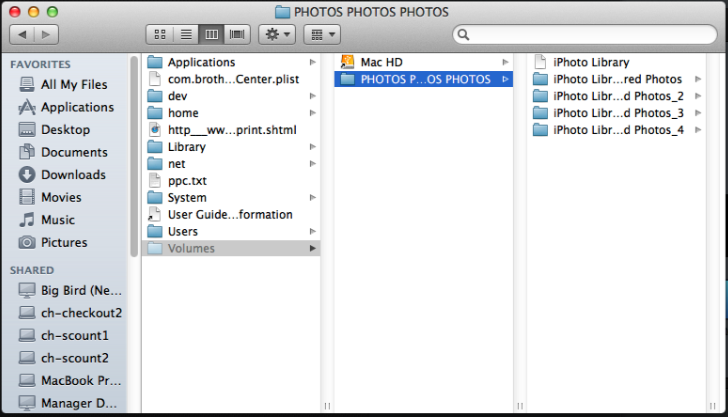The width and height of the screenshot is (728, 417).
Task: Switch to list view
Action: [186, 34]
